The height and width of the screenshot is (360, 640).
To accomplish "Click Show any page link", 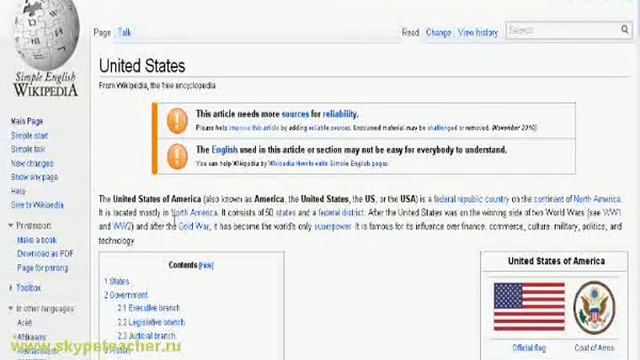I will point(34,177).
